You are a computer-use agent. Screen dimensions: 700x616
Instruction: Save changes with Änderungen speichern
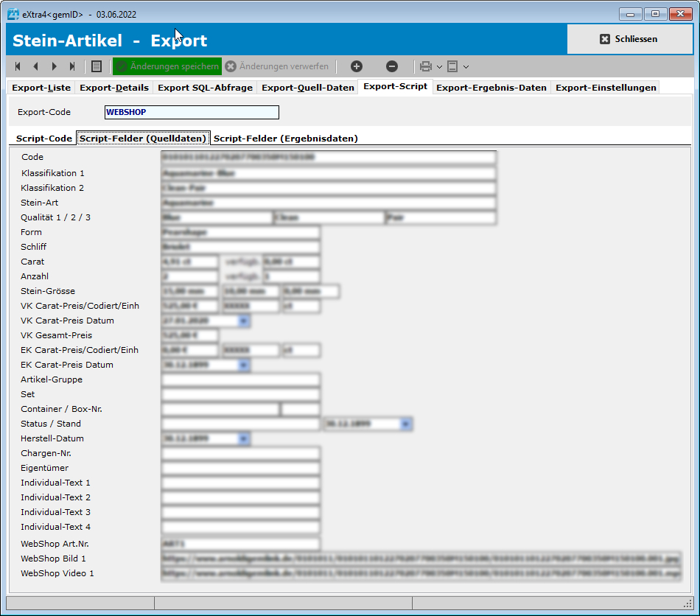click(x=168, y=66)
